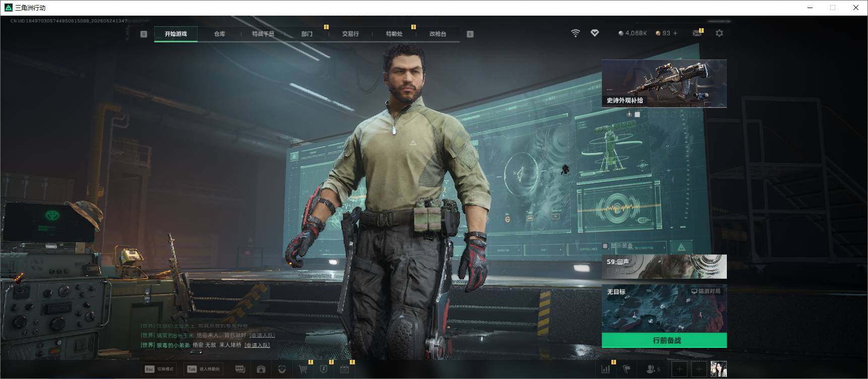Go to the 部门 tab

tap(307, 34)
